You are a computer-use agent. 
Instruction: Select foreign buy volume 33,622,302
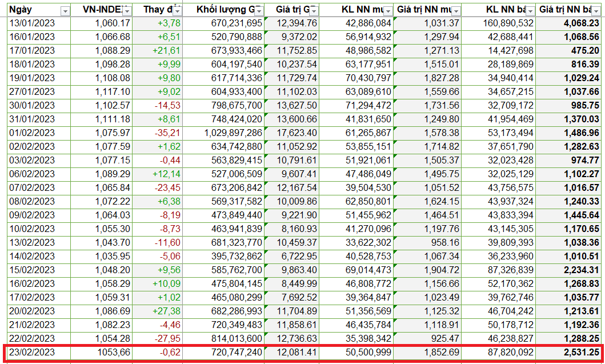[356, 243]
